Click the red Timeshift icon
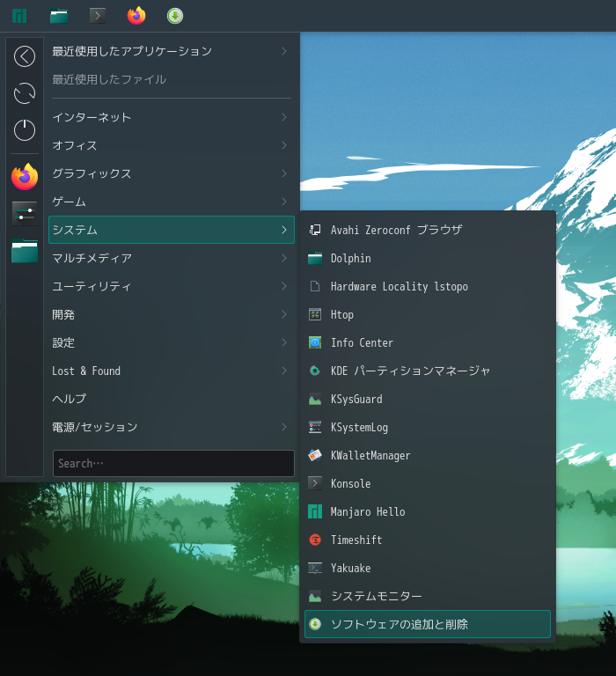Screen dimensions: 616x676 [x=315, y=540]
